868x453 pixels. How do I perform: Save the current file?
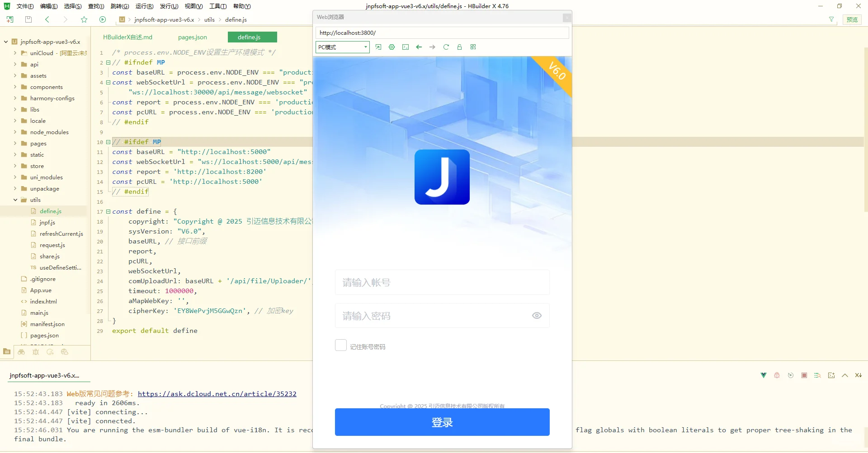click(x=28, y=19)
